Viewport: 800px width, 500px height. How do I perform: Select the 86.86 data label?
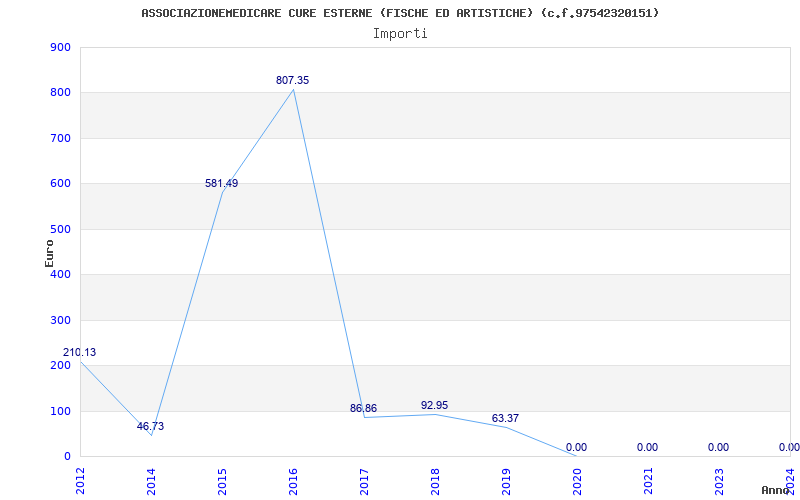click(x=363, y=408)
